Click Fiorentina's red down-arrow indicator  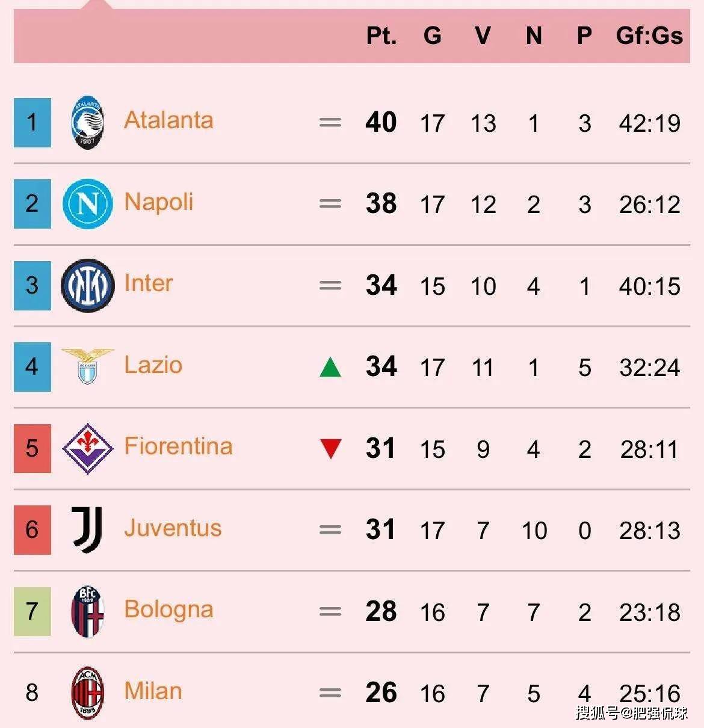pyautogui.click(x=330, y=449)
